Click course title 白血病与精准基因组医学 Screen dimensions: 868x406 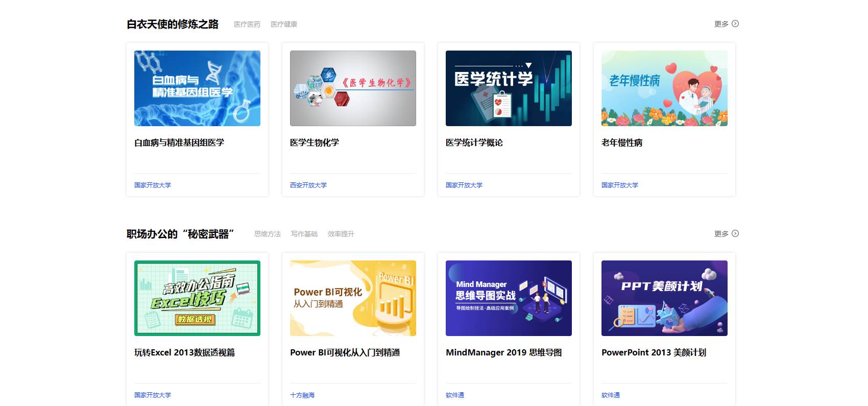[x=179, y=143]
